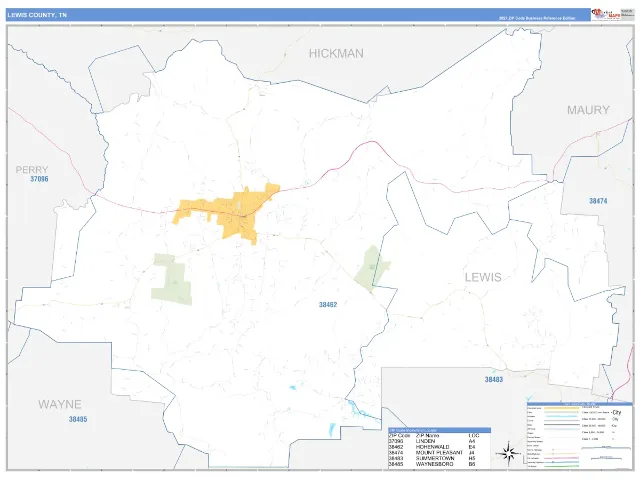Click the 'HICKMAN' county label
Screen dimensions: 640x480
pyautogui.click(x=336, y=53)
